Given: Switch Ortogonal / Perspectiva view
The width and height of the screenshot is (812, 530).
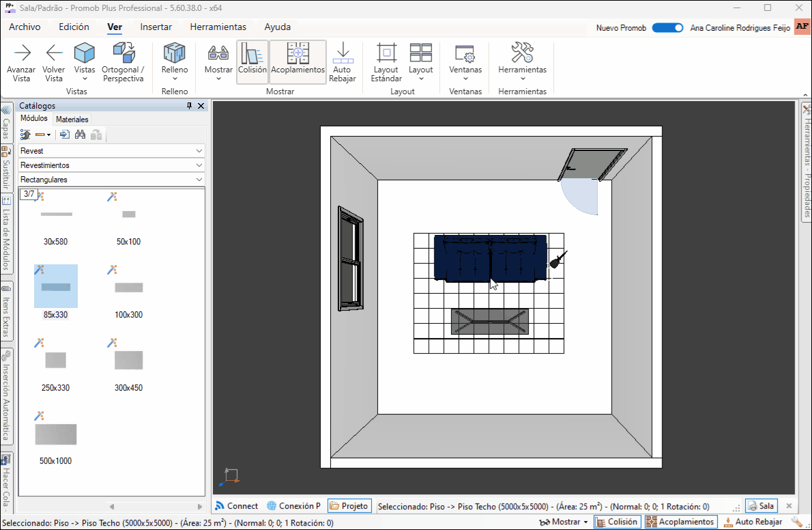Looking at the screenshot, I should point(124,61).
